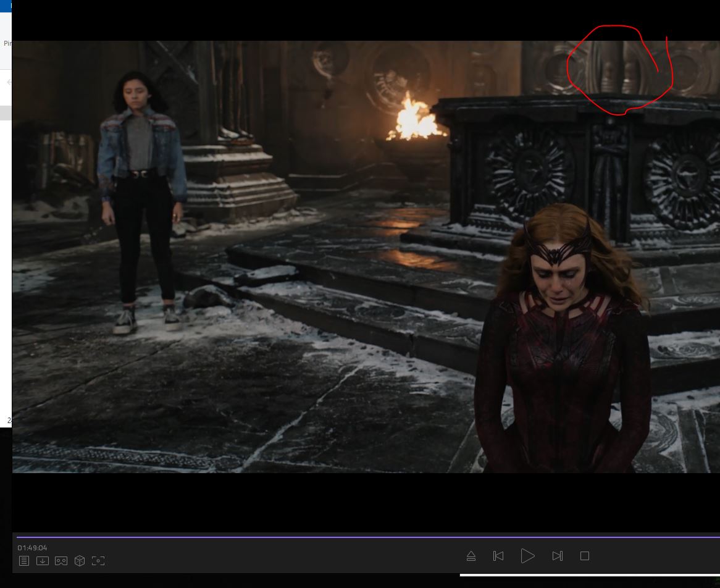Skip to the next track
Viewport: 720px width, 588px height.
(557, 556)
